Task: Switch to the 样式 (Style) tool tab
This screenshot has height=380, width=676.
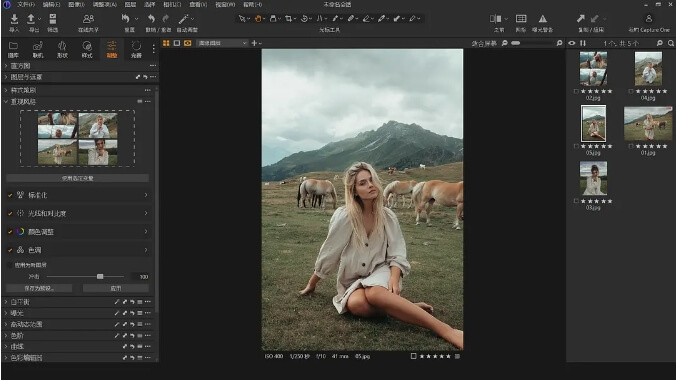Action: 87,50
